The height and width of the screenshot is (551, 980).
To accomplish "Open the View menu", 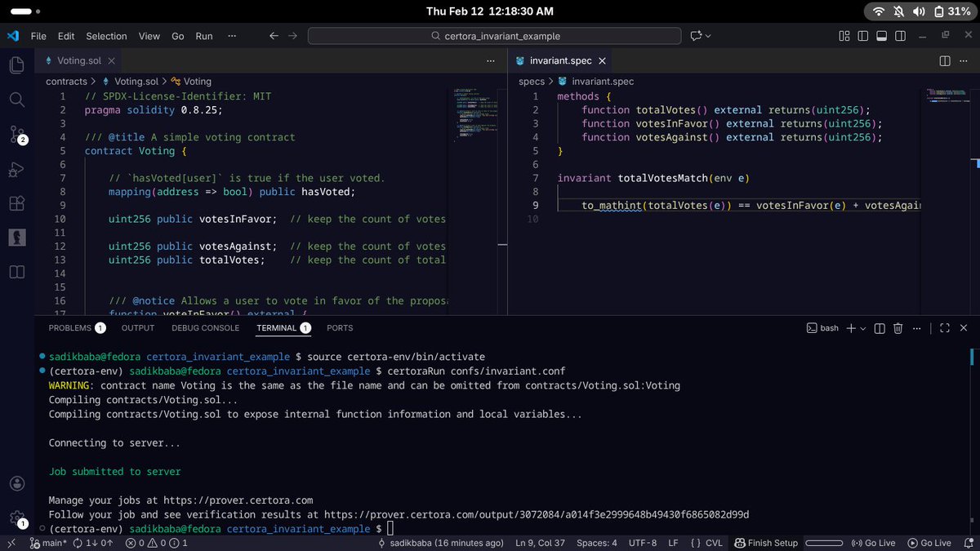I will coord(149,36).
